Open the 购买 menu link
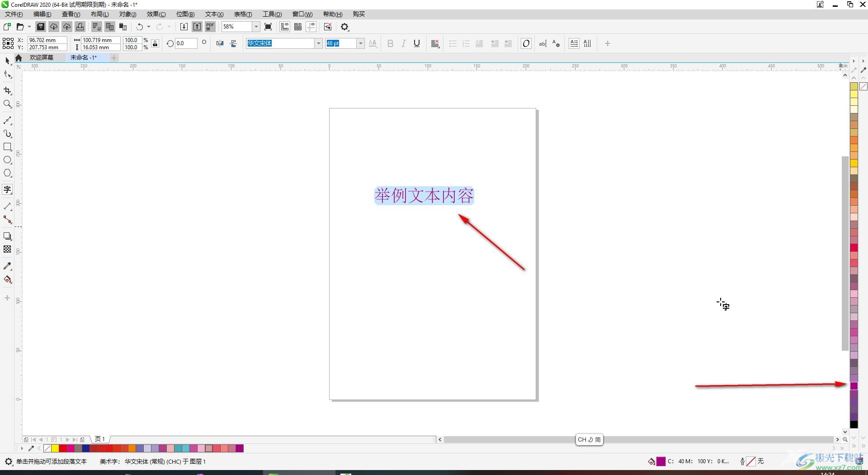The height and width of the screenshot is (475, 868). pyautogui.click(x=359, y=14)
